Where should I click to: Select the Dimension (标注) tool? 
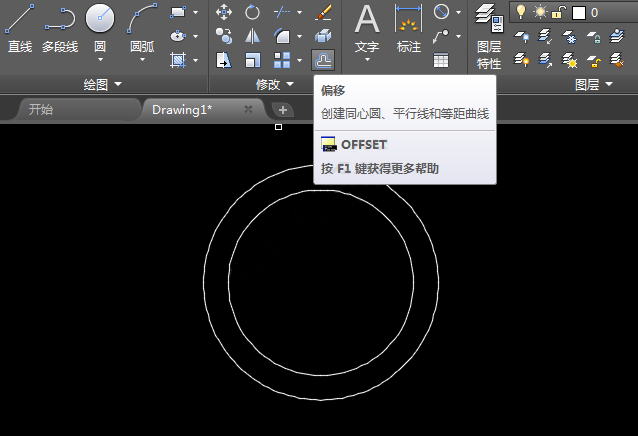(409, 28)
